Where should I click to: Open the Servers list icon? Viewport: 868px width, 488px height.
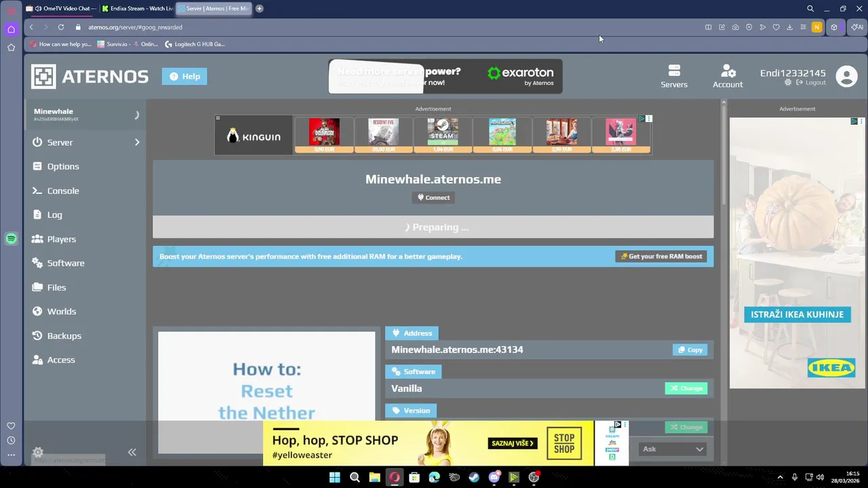pyautogui.click(x=674, y=77)
